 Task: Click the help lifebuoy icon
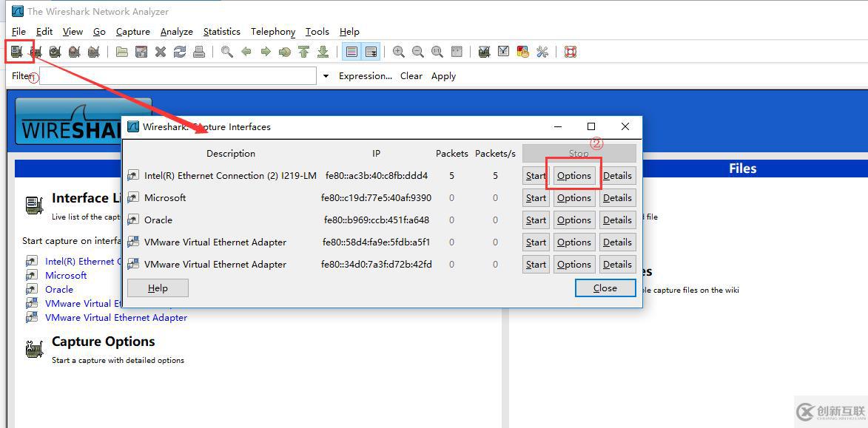click(571, 52)
